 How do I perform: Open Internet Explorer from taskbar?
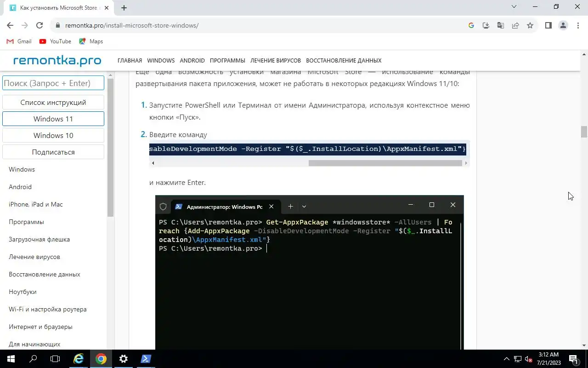[x=79, y=359]
